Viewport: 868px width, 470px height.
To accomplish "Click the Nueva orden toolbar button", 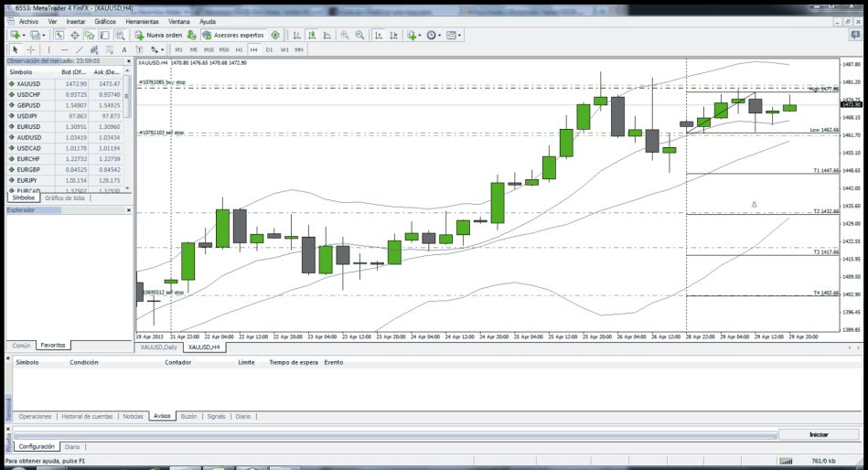I will coord(158,35).
